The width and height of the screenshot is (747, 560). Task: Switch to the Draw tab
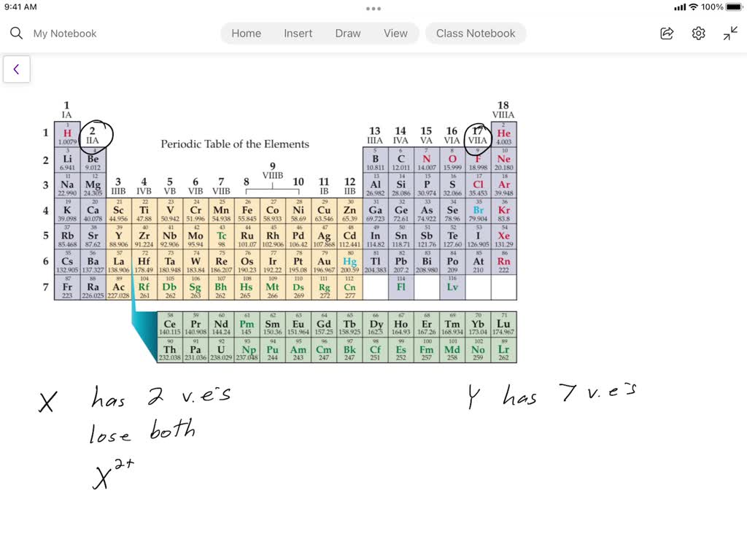pyautogui.click(x=348, y=33)
